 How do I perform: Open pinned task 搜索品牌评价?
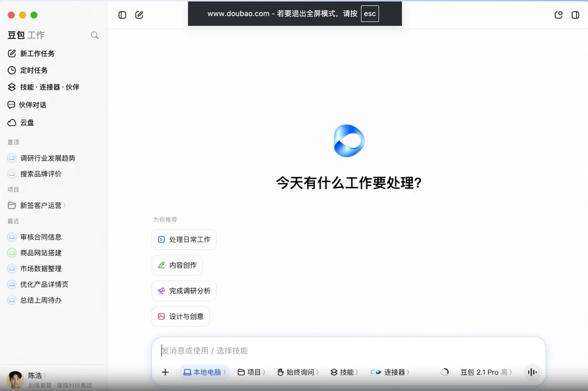pos(34,174)
